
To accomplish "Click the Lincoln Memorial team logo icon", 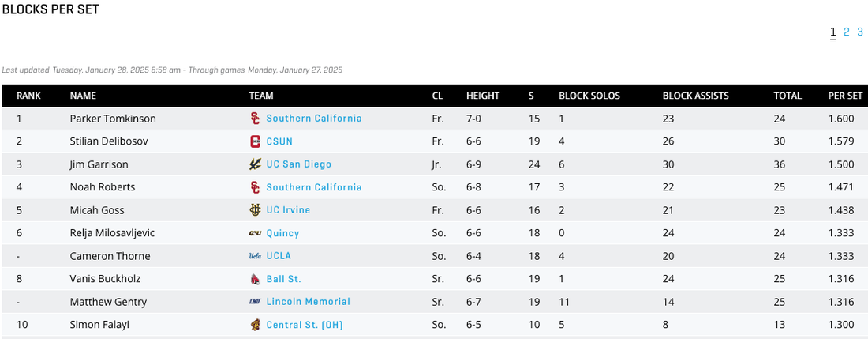I will (x=255, y=302).
